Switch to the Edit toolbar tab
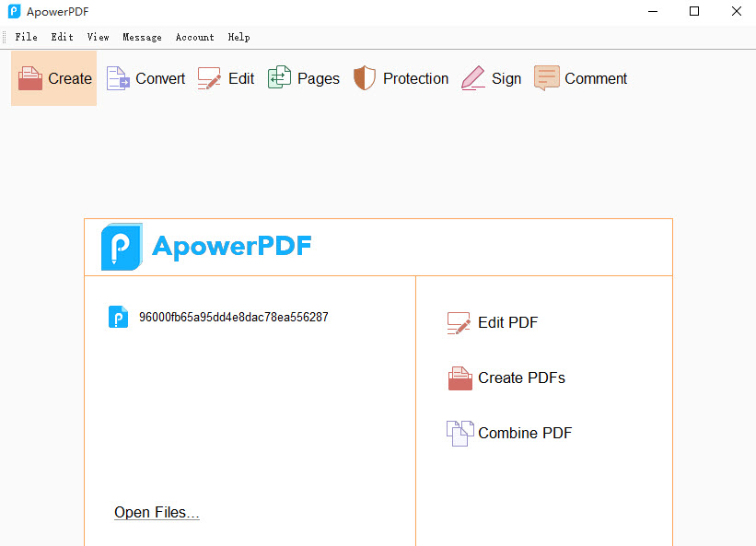 pos(226,78)
